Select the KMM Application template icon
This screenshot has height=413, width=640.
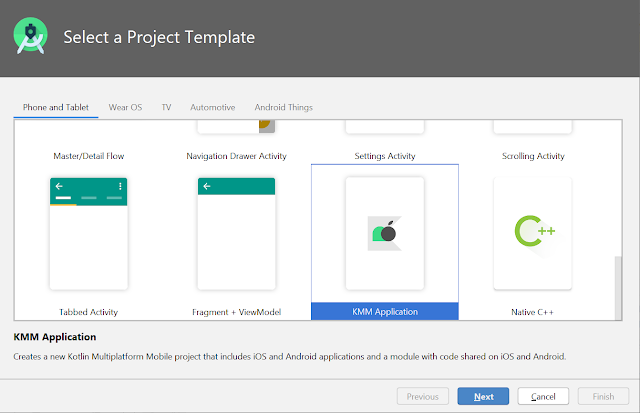click(x=384, y=233)
